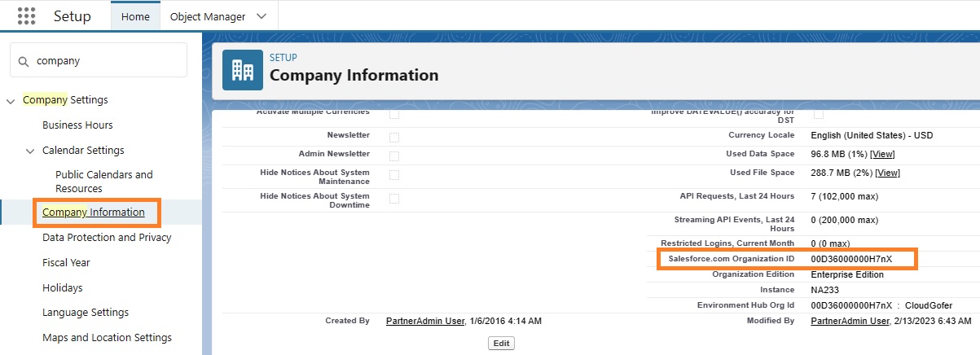Click the Company Information building icon

click(243, 70)
